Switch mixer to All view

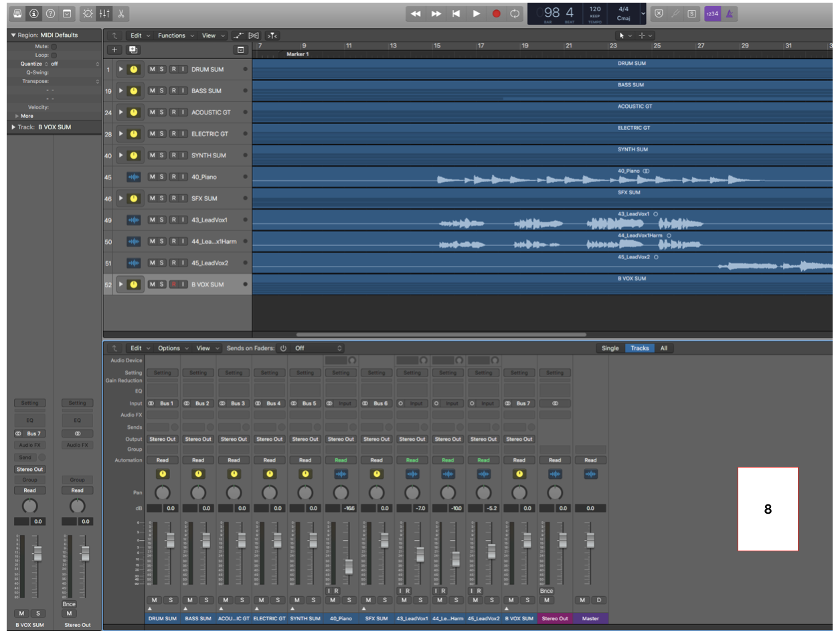point(664,348)
